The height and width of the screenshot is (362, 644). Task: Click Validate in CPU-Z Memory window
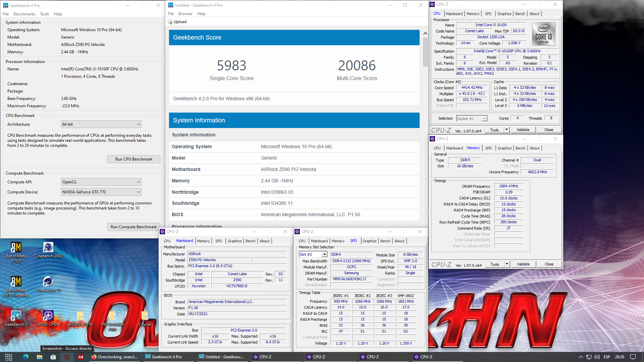pyautogui.click(x=523, y=264)
